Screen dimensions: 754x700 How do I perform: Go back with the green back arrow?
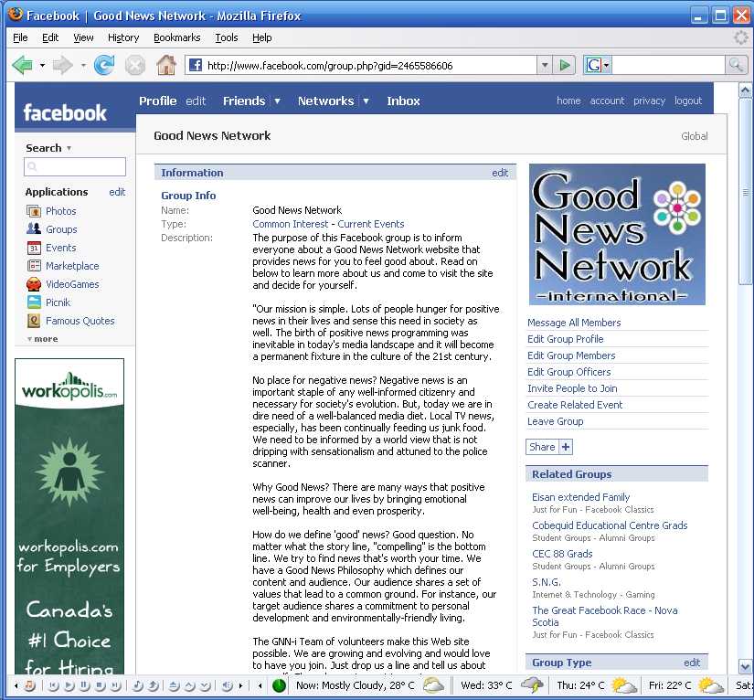point(22,65)
